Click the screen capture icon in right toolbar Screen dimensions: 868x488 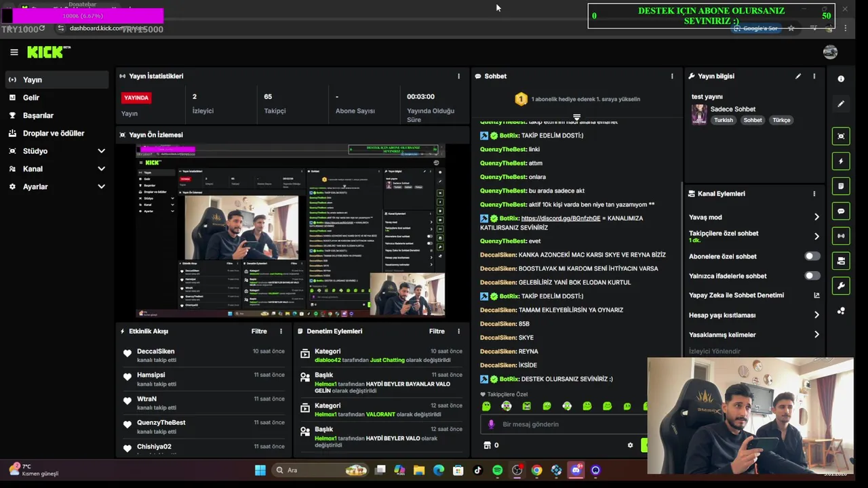coord(841,136)
